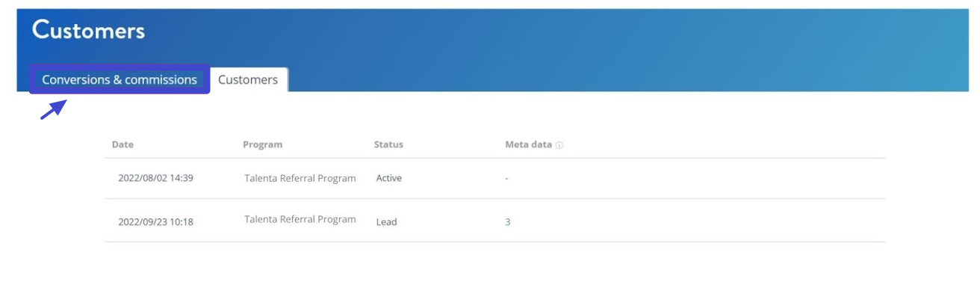Click the Program column header

click(x=263, y=144)
